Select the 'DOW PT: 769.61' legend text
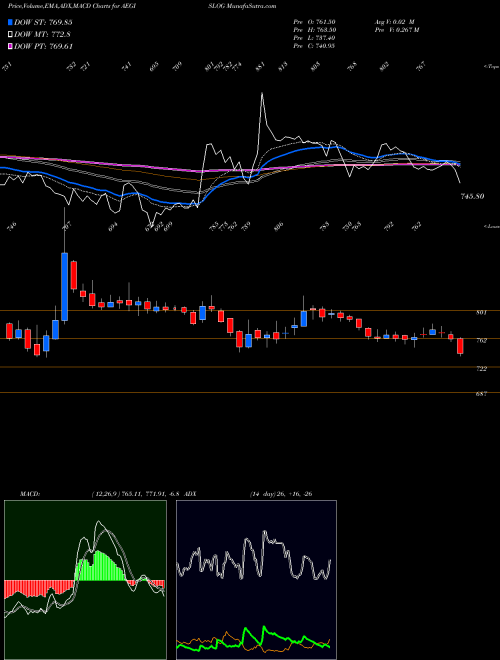Screen dimensions: 500x660 pyautogui.click(x=43, y=46)
